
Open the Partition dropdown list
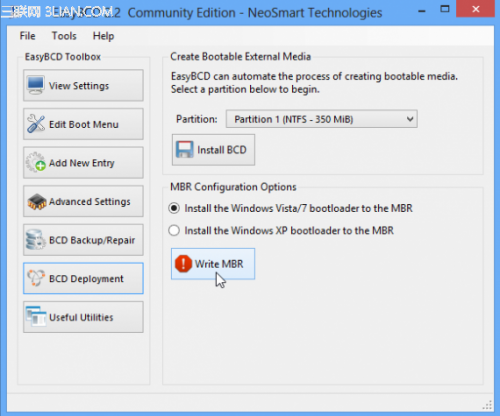322,119
